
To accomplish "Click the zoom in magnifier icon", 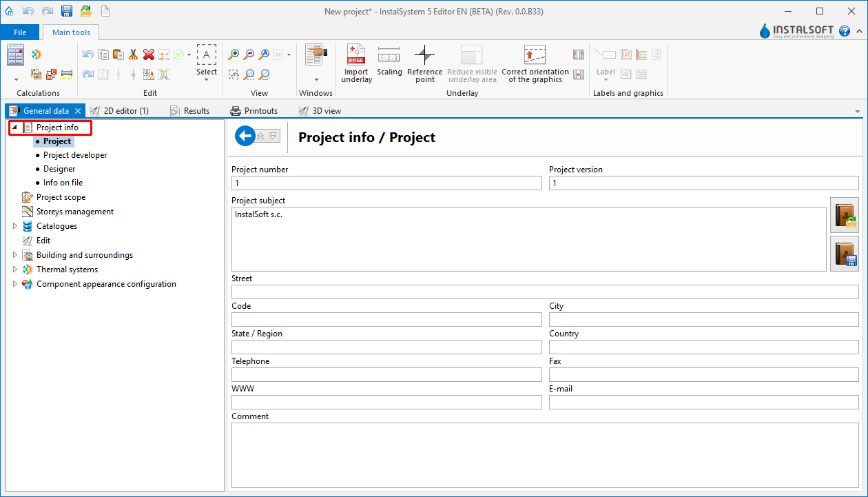I will pyautogui.click(x=234, y=54).
